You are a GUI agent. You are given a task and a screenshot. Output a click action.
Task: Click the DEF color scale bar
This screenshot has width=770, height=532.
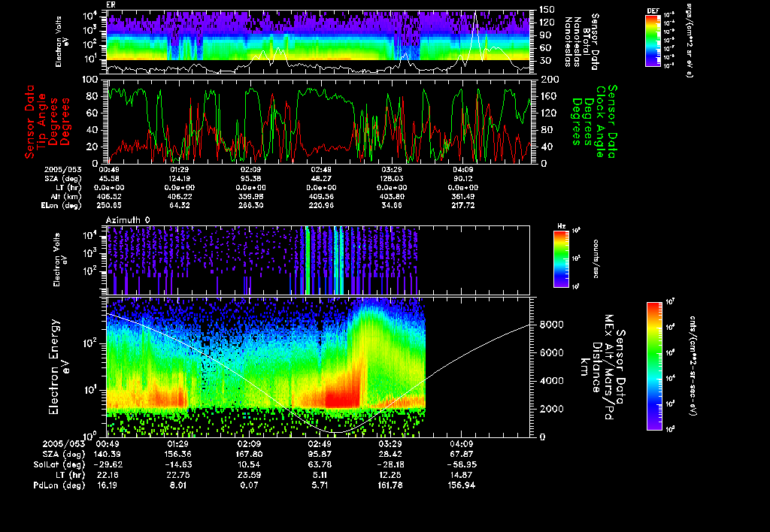coord(653,42)
